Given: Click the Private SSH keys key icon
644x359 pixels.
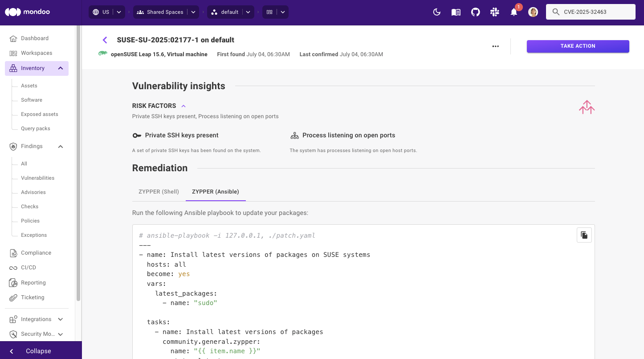Looking at the screenshot, I should 137,135.
